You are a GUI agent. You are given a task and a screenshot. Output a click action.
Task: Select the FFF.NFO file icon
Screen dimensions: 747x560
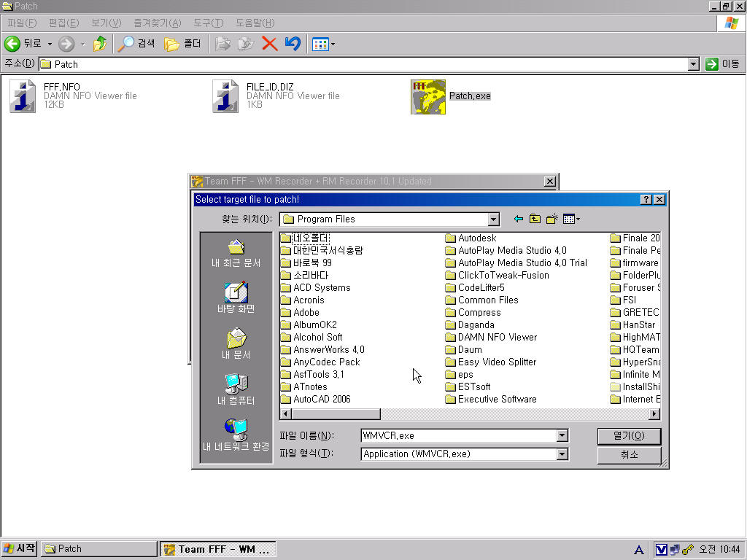click(x=23, y=96)
